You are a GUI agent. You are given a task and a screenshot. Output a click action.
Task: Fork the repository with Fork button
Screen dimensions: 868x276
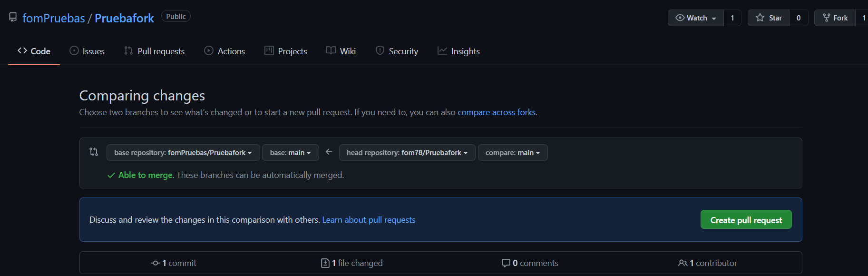[835, 18]
